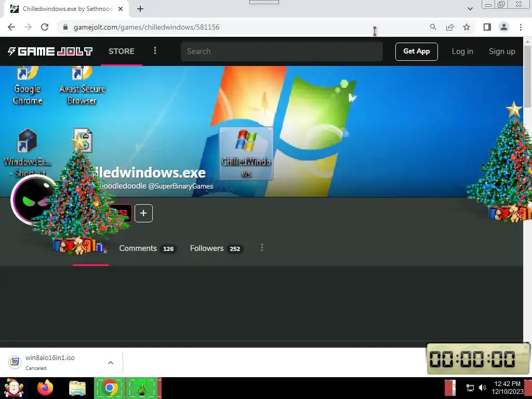The height and width of the screenshot is (399, 532).
Task: Open File Explorer from the taskbar
Action: (x=77, y=388)
